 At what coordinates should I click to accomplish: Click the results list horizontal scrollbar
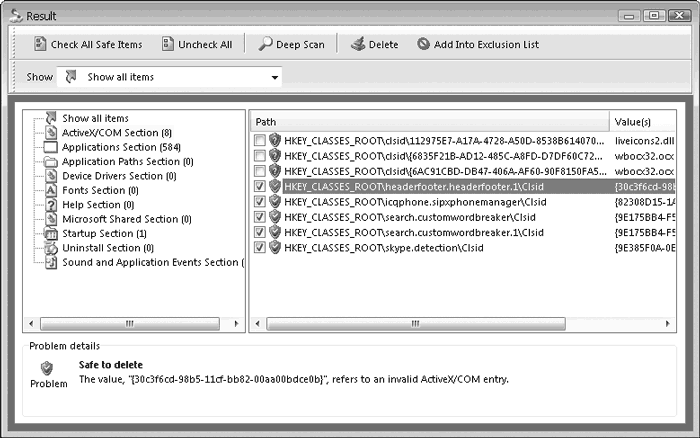pyautogui.click(x=414, y=323)
